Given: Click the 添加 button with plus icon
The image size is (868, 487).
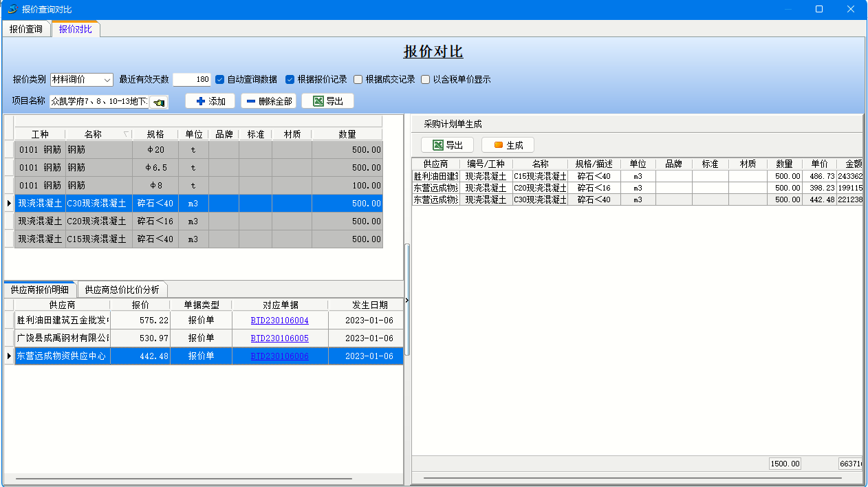Looking at the screenshot, I should tap(210, 101).
